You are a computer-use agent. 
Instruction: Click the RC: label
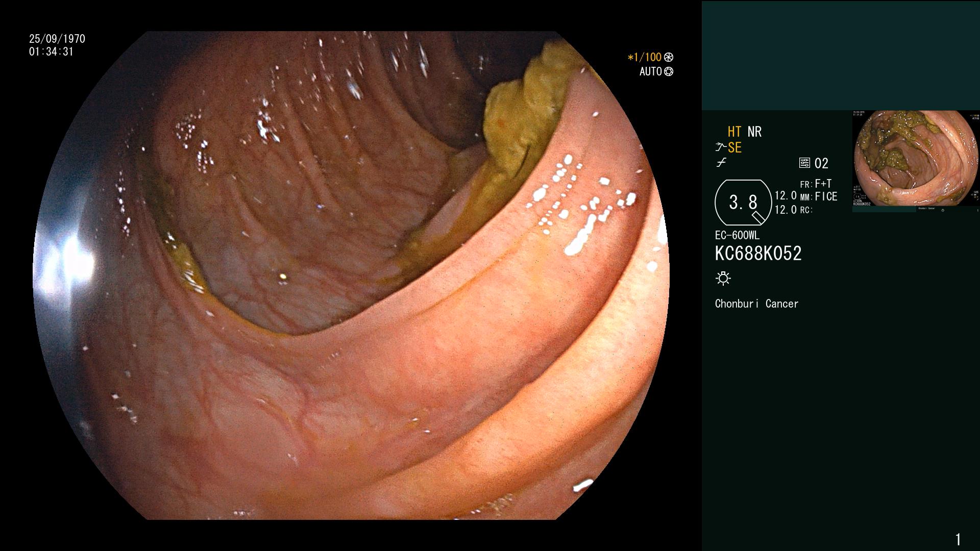pyautogui.click(x=806, y=210)
